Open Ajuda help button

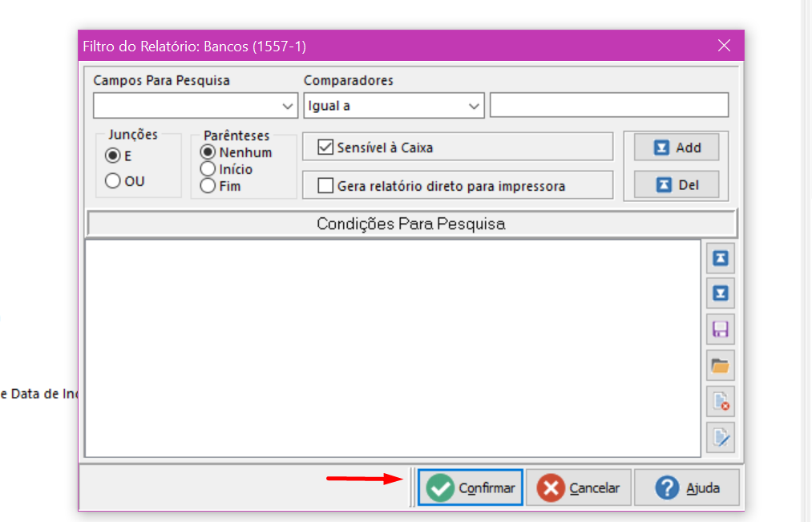(x=687, y=488)
